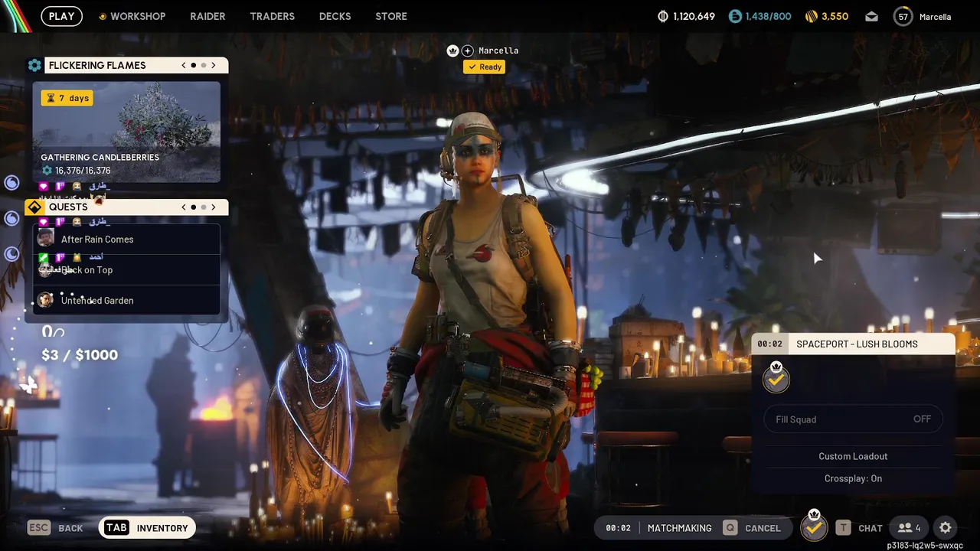Viewport: 980px width, 551px height.
Task: Select first page dot in Quests header
Action: [194, 207]
